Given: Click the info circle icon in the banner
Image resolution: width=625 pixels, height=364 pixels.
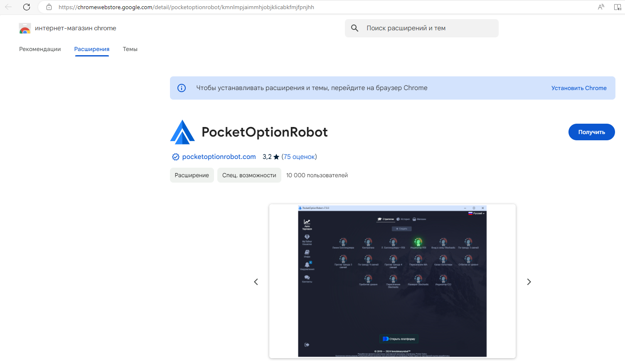Looking at the screenshot, I should pyautogui.click(x=182, y=88).
